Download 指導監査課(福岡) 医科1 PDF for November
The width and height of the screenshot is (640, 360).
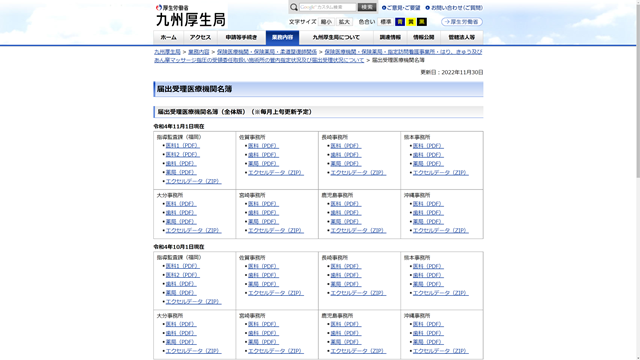(182, 146)
